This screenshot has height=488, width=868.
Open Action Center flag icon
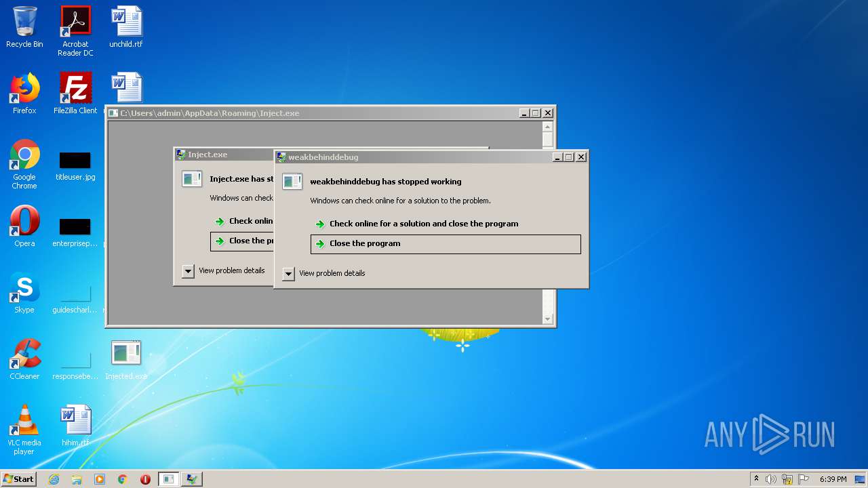point(804,479)
